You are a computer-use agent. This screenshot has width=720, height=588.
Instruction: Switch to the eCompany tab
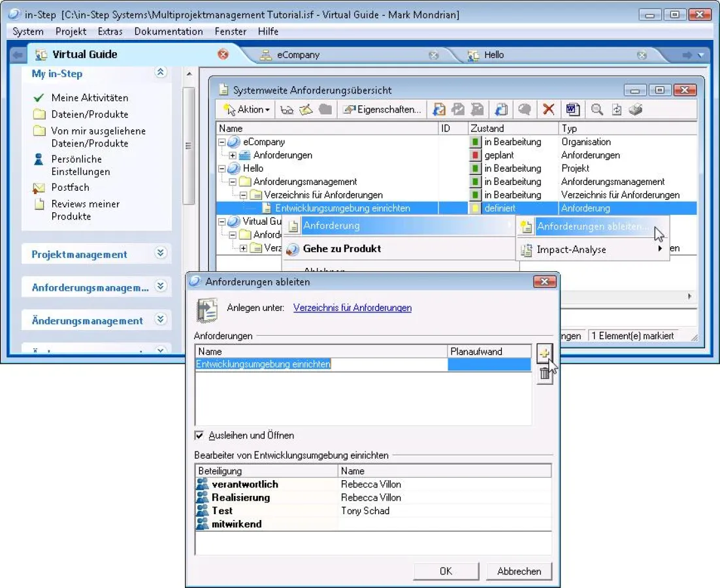[x=298, y=55]
